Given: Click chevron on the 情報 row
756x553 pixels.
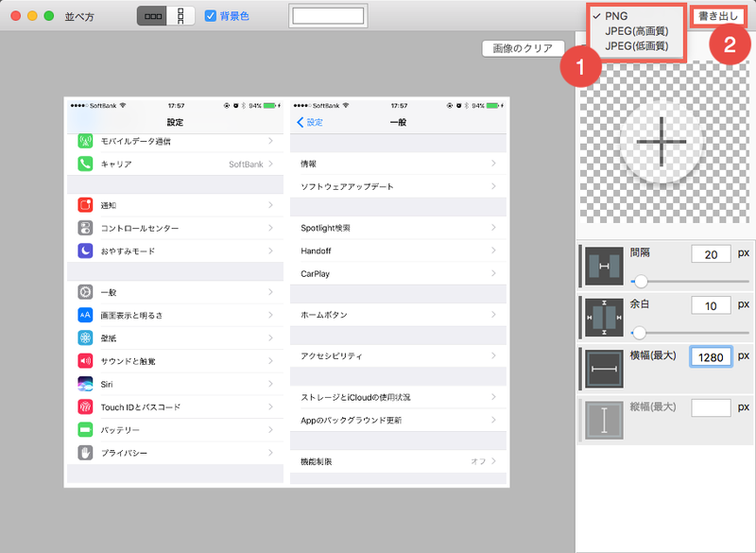Looking at the screenshot, I should (x=493, y=164).
